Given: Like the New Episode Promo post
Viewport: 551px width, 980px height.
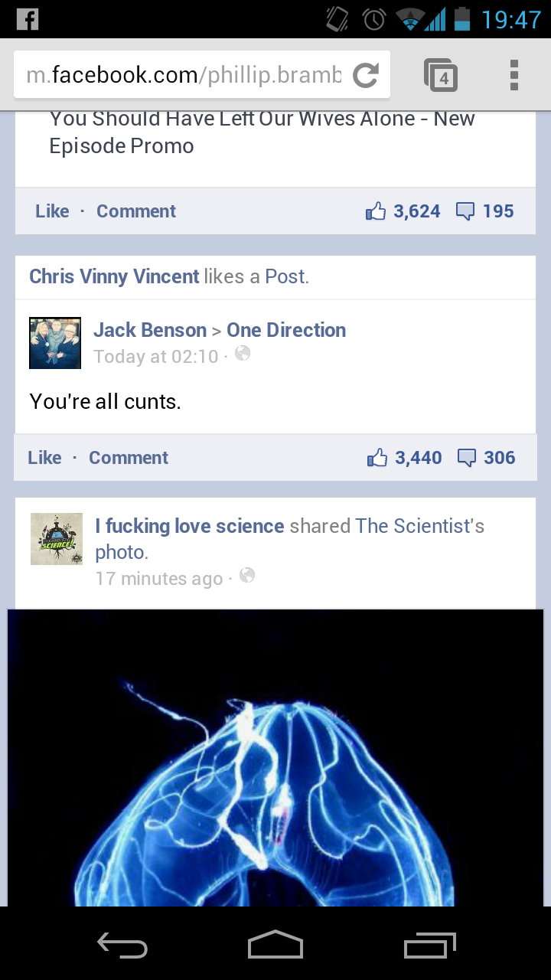Looking at the screenshot, I should 52,211.
